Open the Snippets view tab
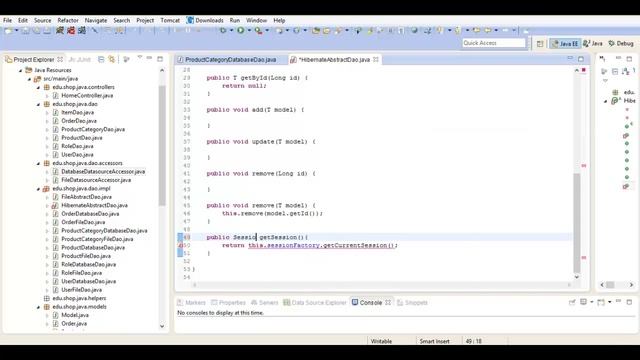Image resolution: width=640 pixels, height=360 pixels. point(412,302)
